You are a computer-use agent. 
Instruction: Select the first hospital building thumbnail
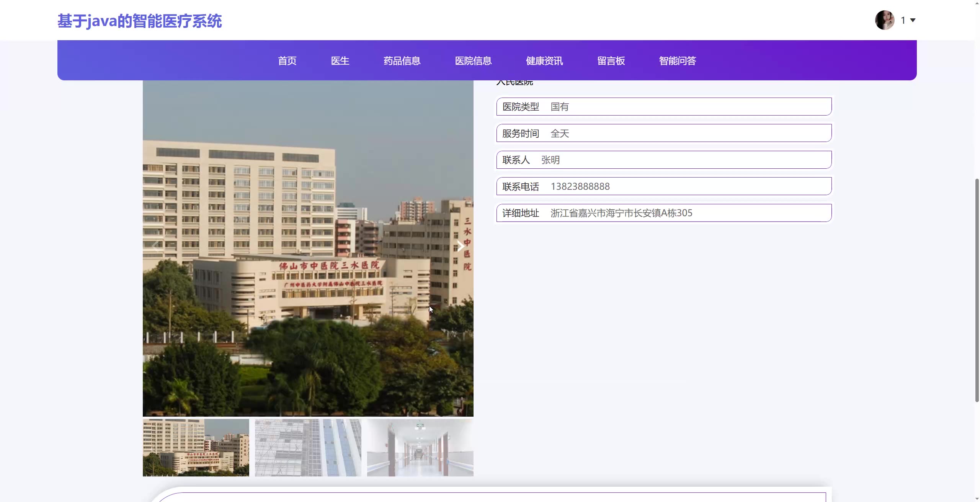(x=196, y=448)
